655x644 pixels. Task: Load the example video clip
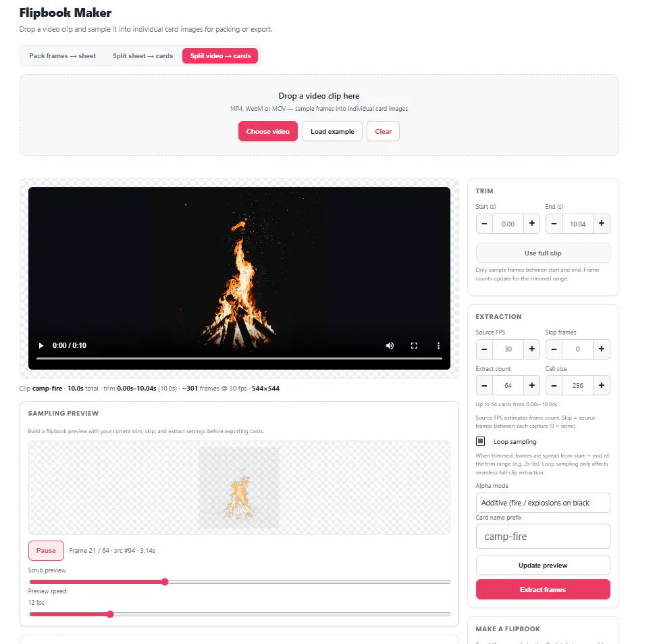click(332, 131)
